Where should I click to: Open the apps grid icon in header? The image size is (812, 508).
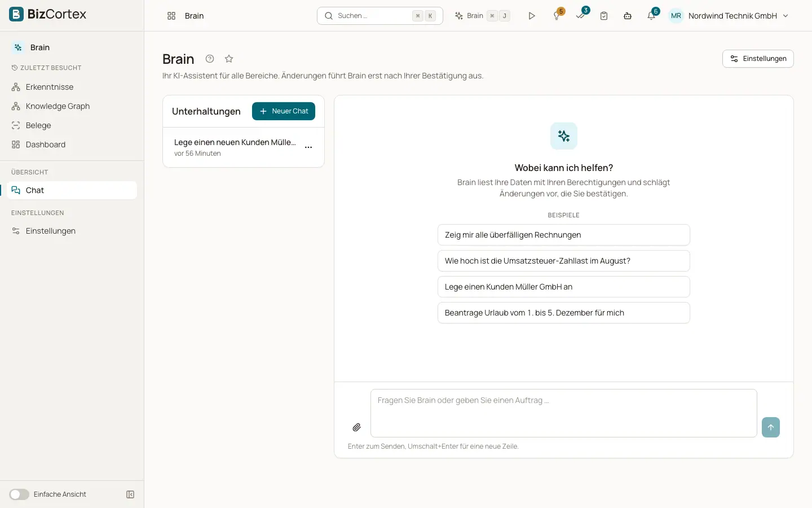pyautogui.click(x=171, y=16)
